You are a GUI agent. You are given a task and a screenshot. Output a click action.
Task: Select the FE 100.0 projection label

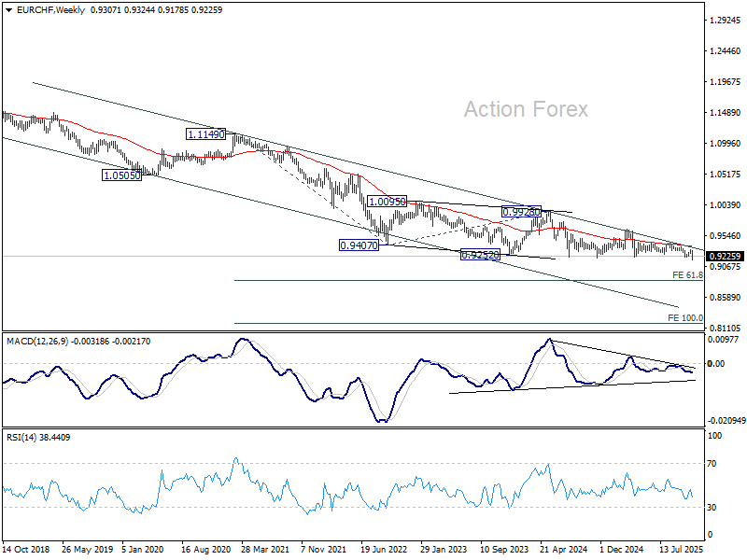coord(685,318)
